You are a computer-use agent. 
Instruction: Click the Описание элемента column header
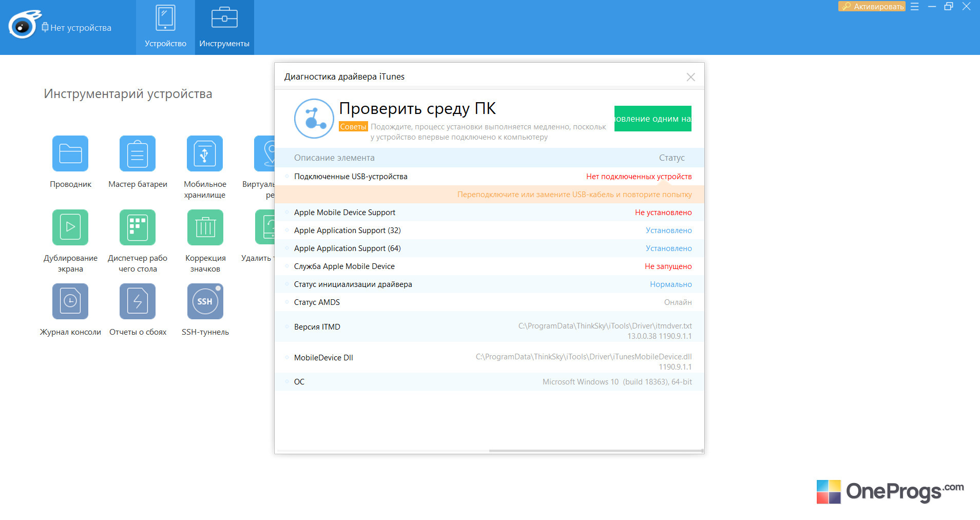coord(334,158)
